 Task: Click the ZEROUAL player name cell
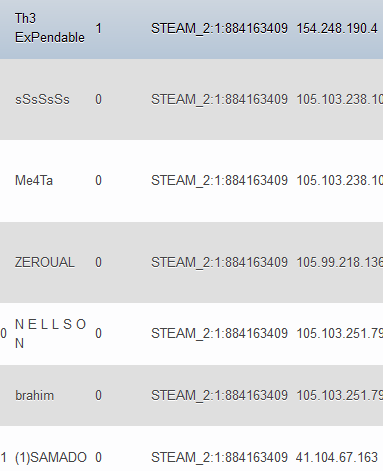tap(45, 262)
